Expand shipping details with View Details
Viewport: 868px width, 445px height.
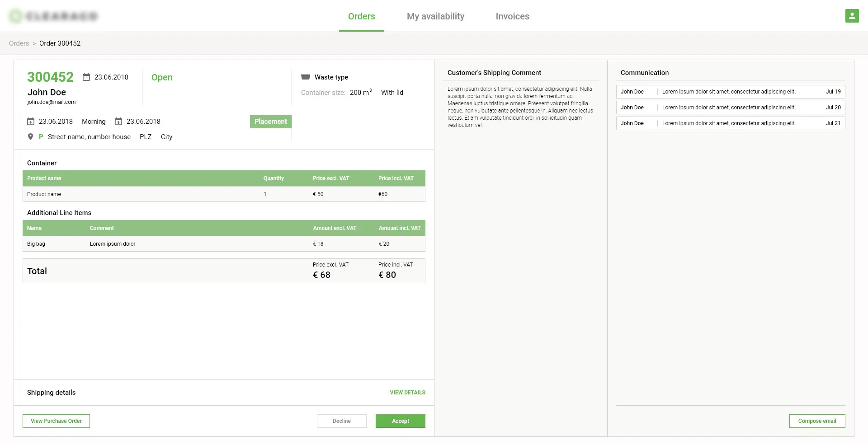pos(407,393)
